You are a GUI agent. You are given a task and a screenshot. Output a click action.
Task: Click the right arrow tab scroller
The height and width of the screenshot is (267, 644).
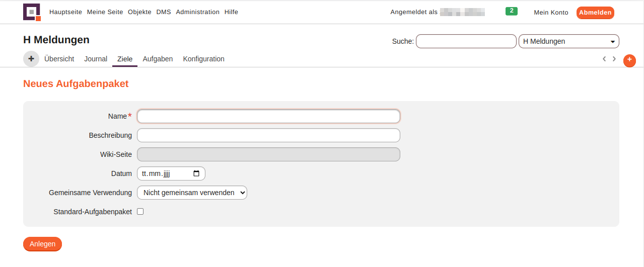tap(614, 59)
